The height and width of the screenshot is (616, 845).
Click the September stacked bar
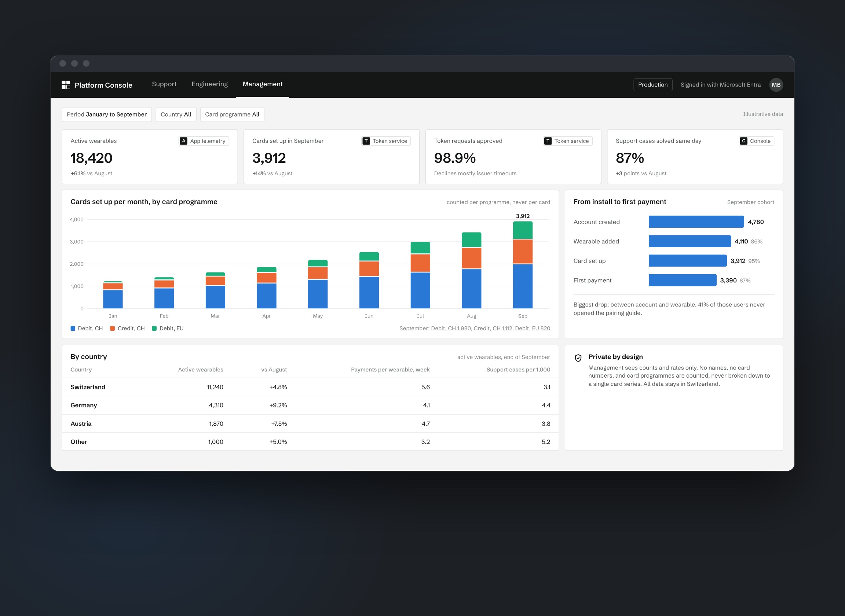tap(522, 265)
